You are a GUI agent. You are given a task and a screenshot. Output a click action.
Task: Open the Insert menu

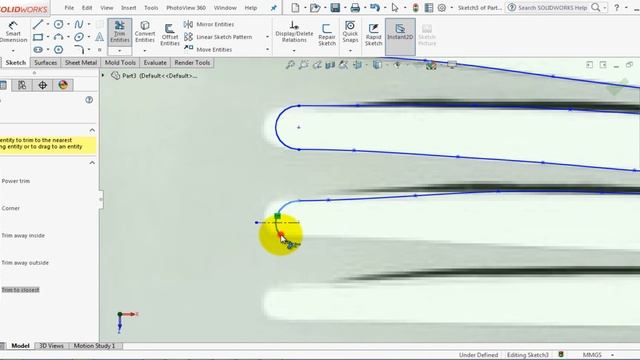pyautogui.click(x=129, y=8)
